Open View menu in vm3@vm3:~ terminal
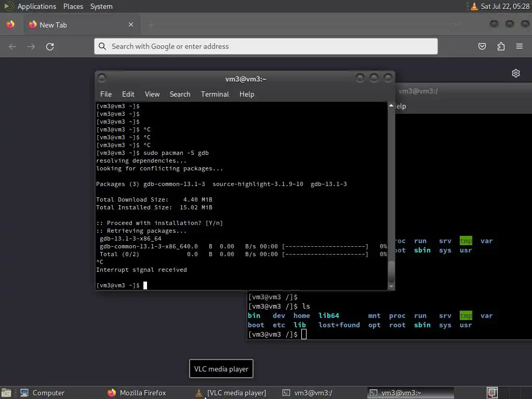 click(x=152, y=95)
